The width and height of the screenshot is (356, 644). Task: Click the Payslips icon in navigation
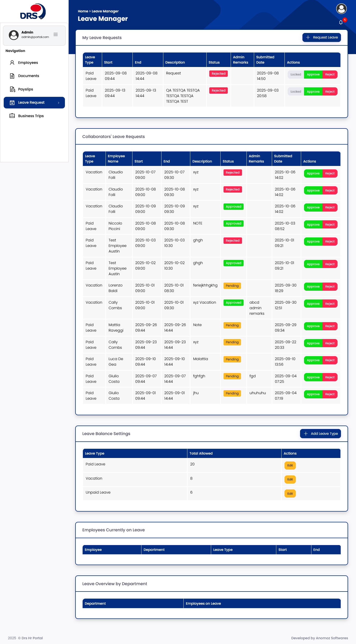click(x=12, y=89)
